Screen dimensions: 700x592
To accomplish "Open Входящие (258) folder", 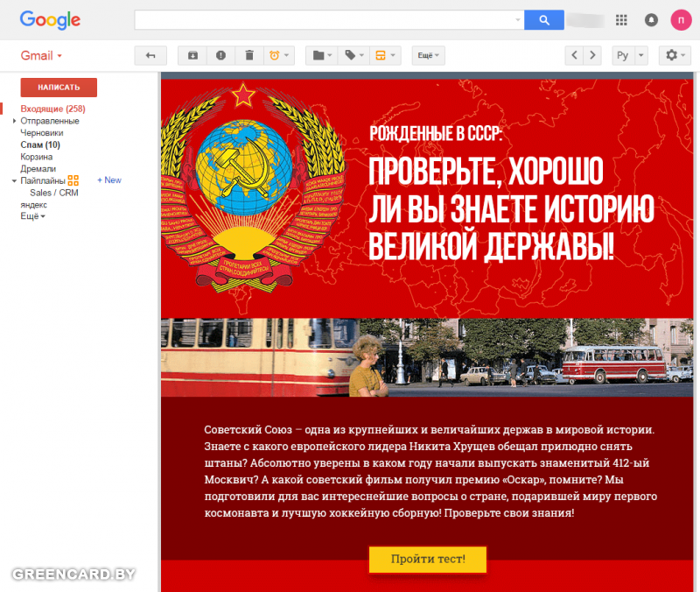I will (x=52, y=109).
